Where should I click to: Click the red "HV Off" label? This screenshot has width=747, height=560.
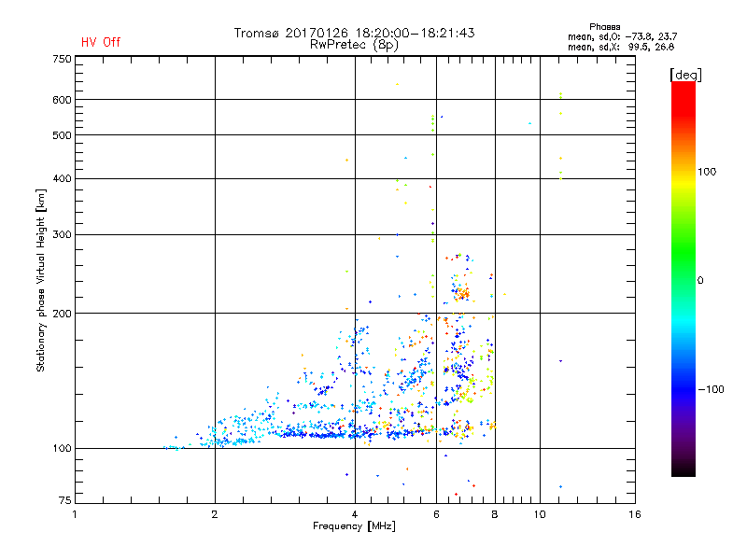101,42
